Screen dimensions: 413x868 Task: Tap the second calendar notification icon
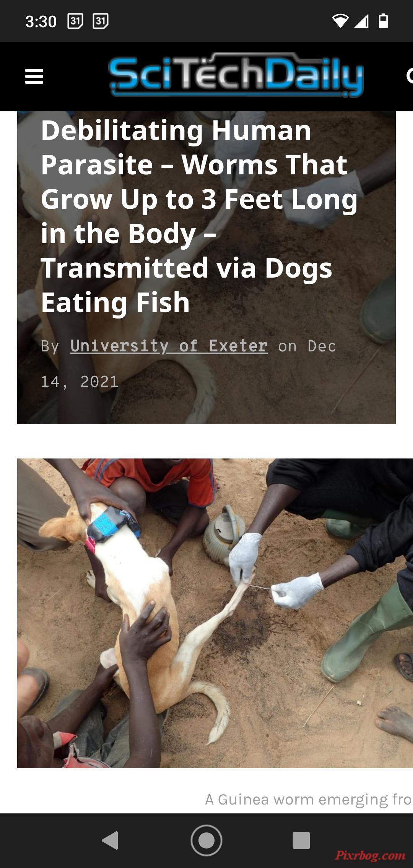101,21
